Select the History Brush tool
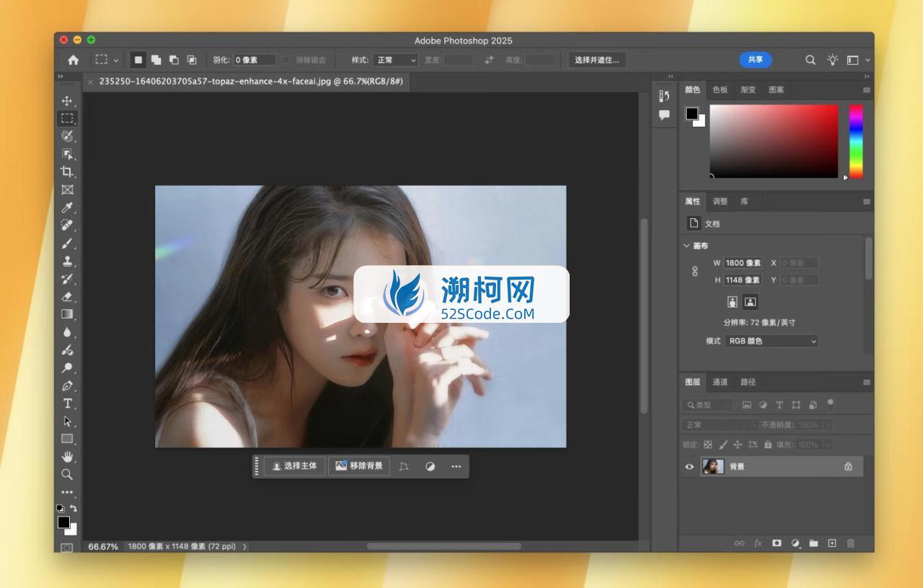This screenshot has width=923, height=588. (x=67, y=278)
